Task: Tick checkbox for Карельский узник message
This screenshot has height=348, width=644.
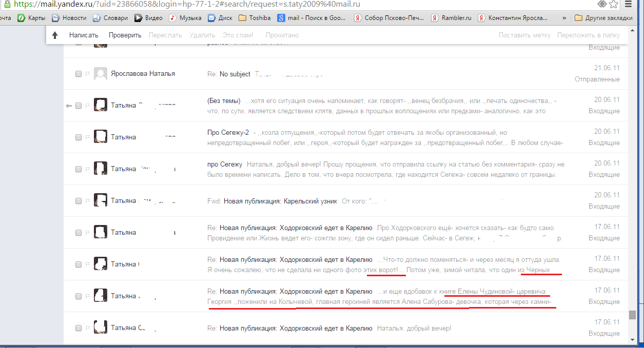Action: (79, 201)
